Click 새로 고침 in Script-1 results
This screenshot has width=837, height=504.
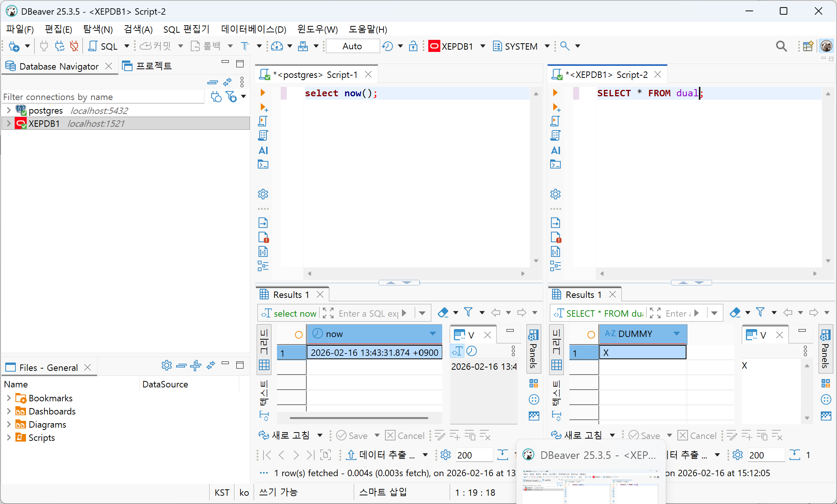click(x=285, y=436)
